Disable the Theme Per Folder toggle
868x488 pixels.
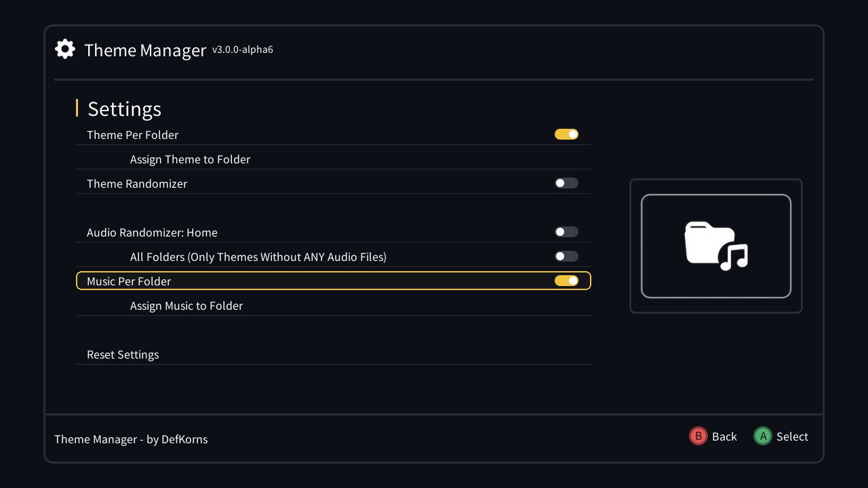[566, 134]
